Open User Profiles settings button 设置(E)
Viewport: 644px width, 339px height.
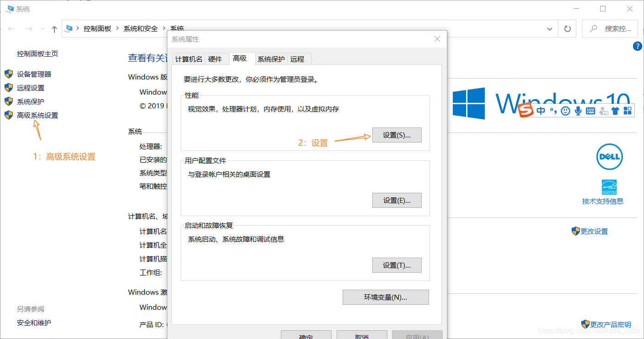pyautogui.click(x=397, y=200)
